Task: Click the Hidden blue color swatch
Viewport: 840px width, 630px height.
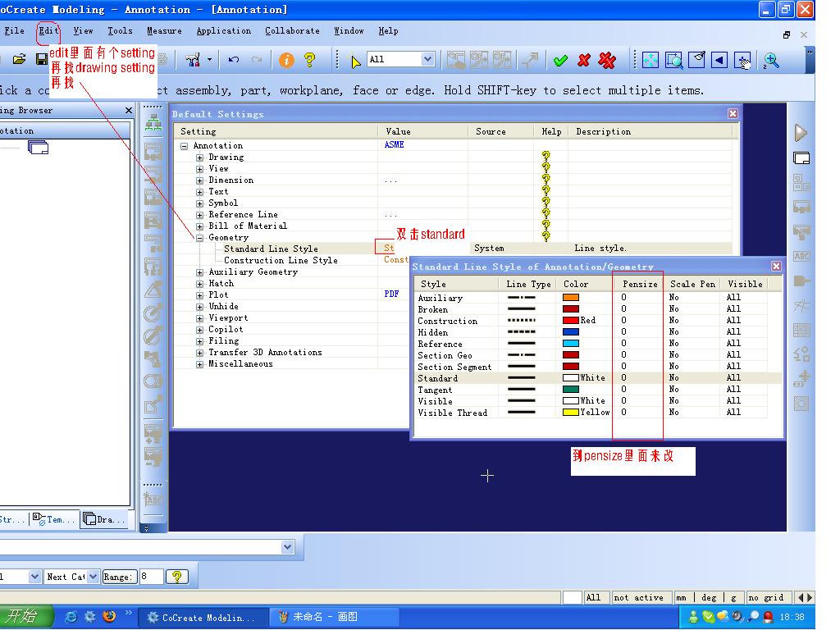Action: click(571, 331)
